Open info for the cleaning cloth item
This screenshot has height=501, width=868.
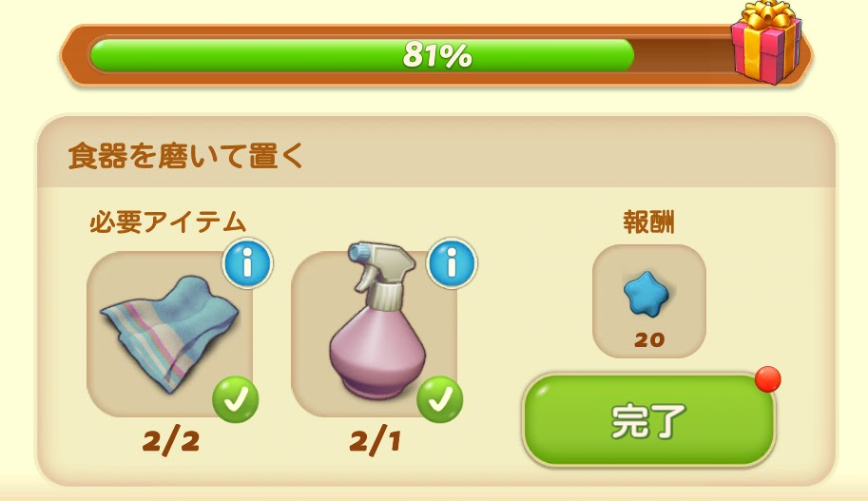pyautogui.click(x=247, y=263)
